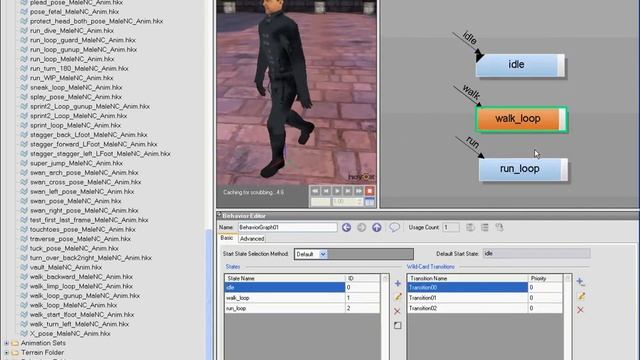Expand the Terrain Folder node
640x360 pixels.
coord(6,353)
